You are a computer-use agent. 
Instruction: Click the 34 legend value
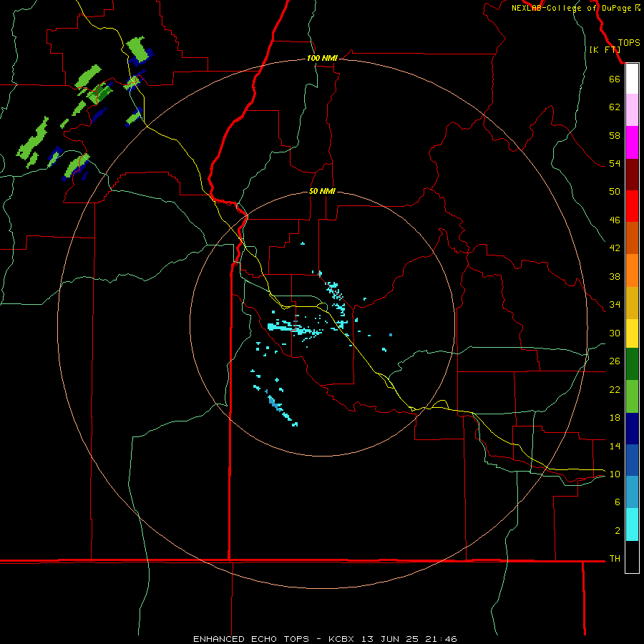[615, 304]
